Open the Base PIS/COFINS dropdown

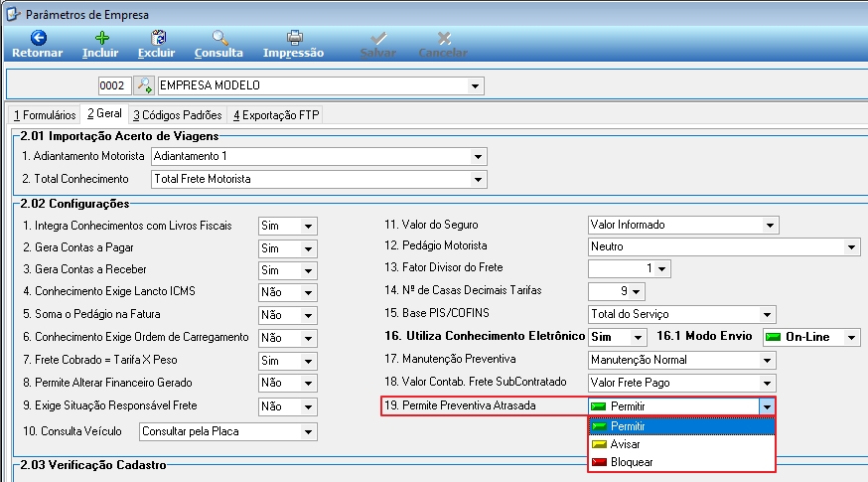pos(767,315)
